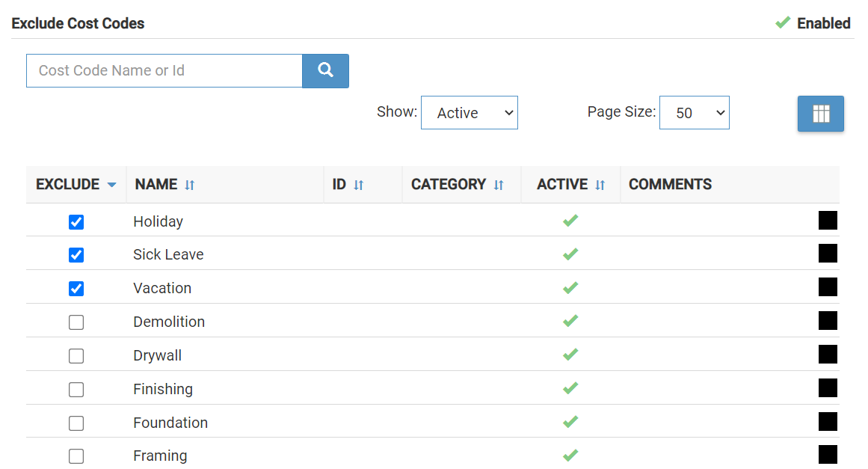868x469 pixels.
Task: Click the ID column sort icon
Action: pyautogui.click(x=359, y=185)
